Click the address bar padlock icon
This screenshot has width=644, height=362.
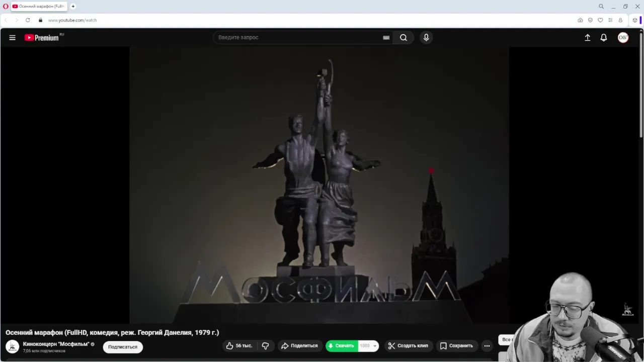click(41, 20)
